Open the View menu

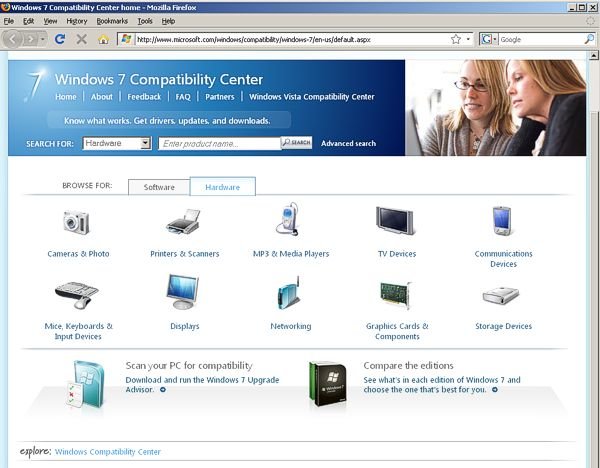[x=50, y=21]
